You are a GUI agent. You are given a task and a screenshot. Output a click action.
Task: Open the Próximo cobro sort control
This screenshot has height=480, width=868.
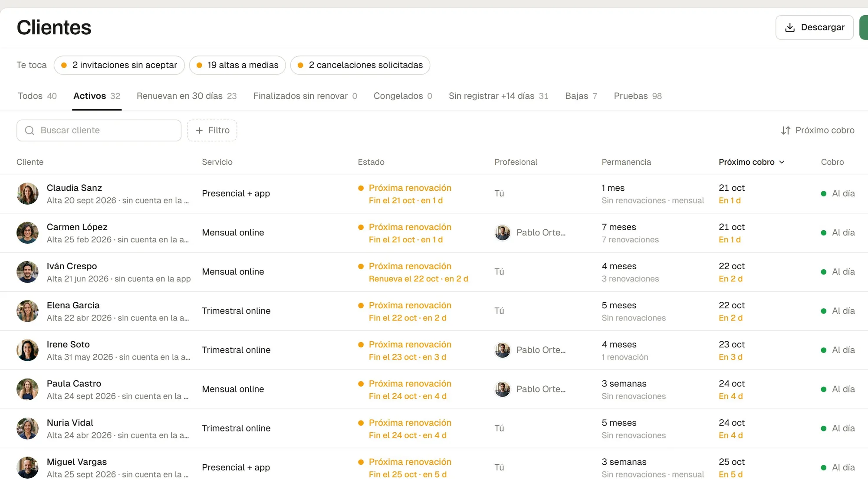(817, 131)
